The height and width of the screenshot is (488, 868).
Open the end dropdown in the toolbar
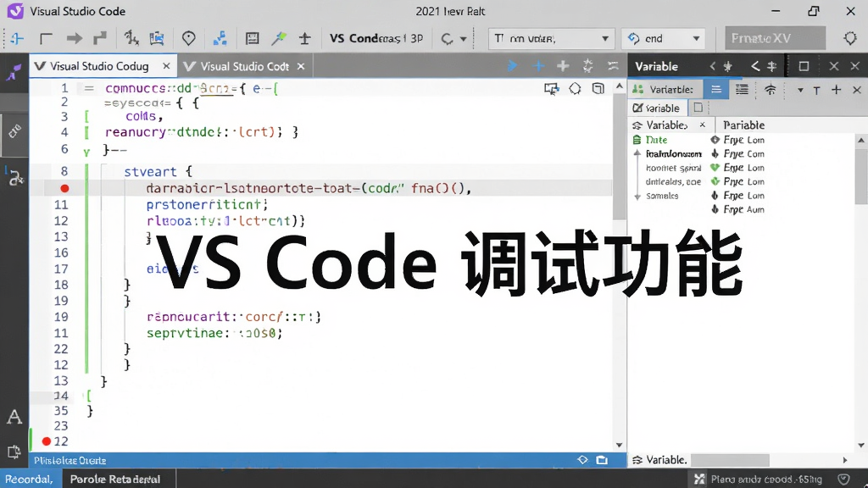(663, 39)
